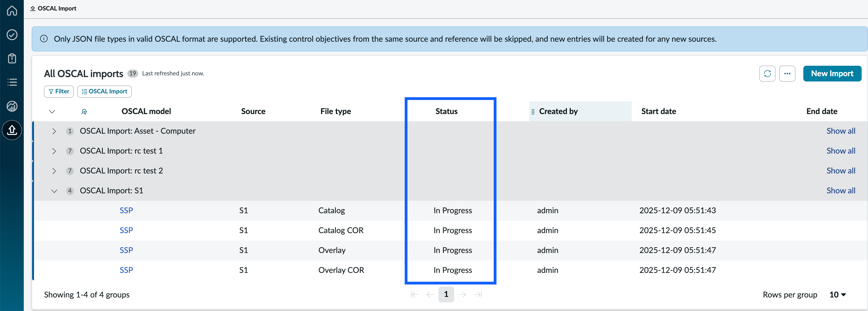Open the Filter button
The width and height of the screenshot is (868, 311).
[x=59, y=91]
